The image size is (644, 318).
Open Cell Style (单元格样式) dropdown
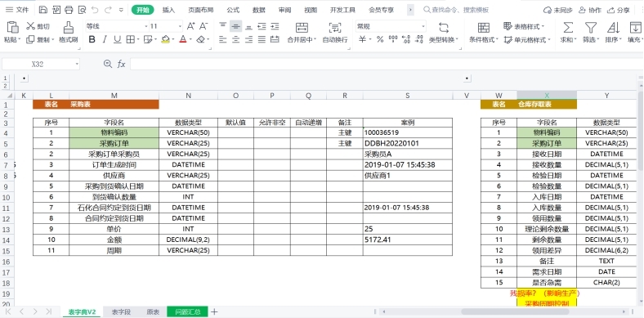(527, 40)
